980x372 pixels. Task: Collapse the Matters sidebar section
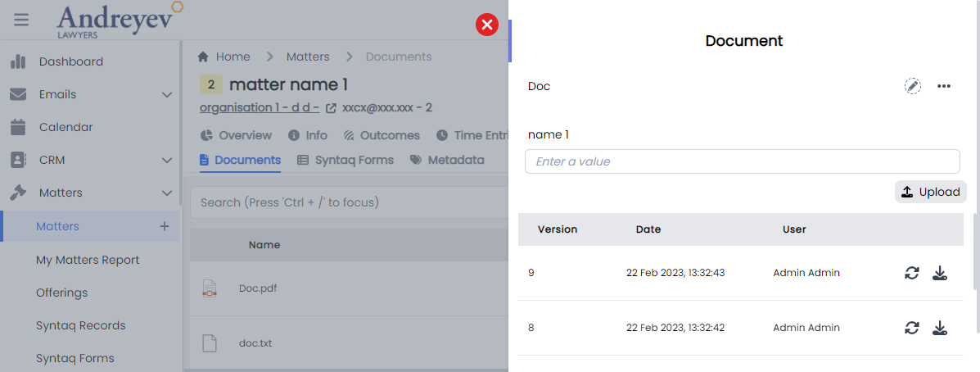pos(167,193)
